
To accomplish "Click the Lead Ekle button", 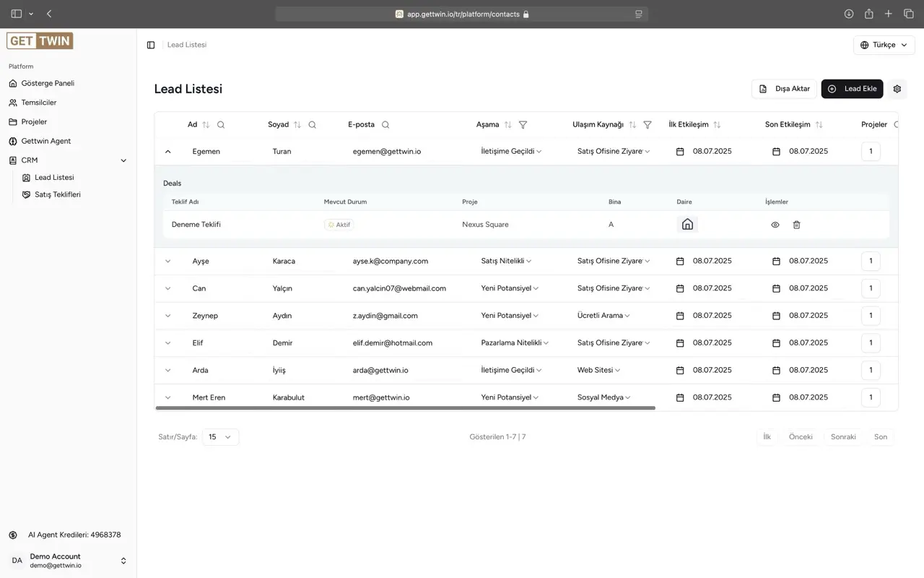I will [852, 88].
